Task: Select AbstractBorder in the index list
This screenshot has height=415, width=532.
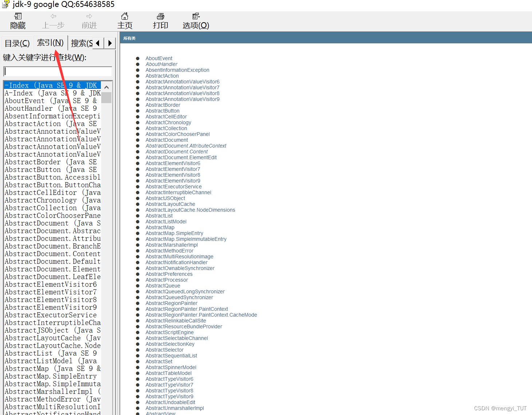Action: click(52, 162)
